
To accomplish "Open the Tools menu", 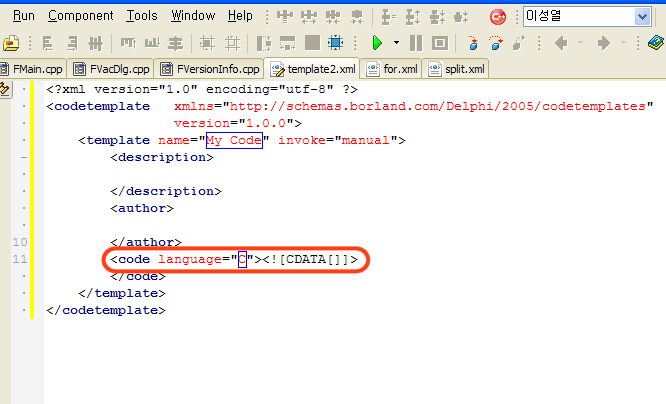I will pos(142,16).
